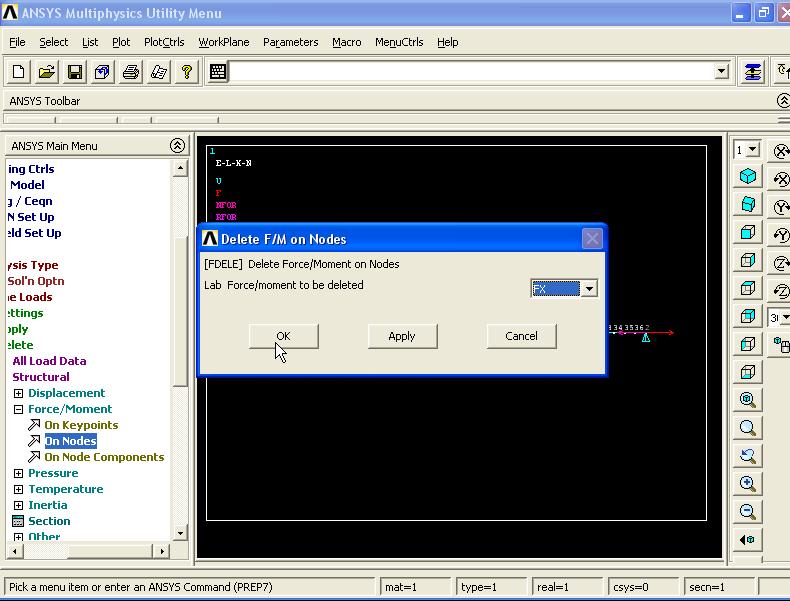Collapse the ANSYS Toolbar chevron

click(783, 101)
